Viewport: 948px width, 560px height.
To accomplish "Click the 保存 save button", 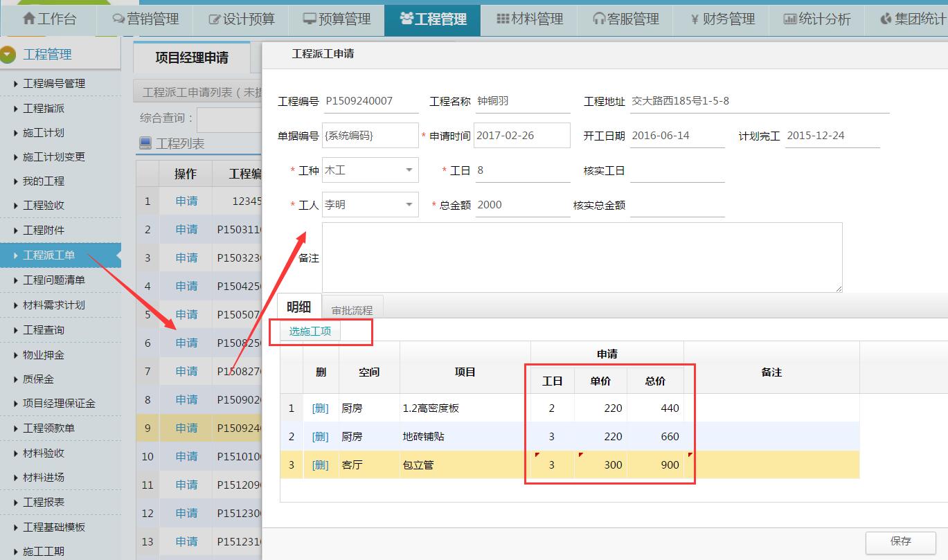I will click(x=901, y=543).
